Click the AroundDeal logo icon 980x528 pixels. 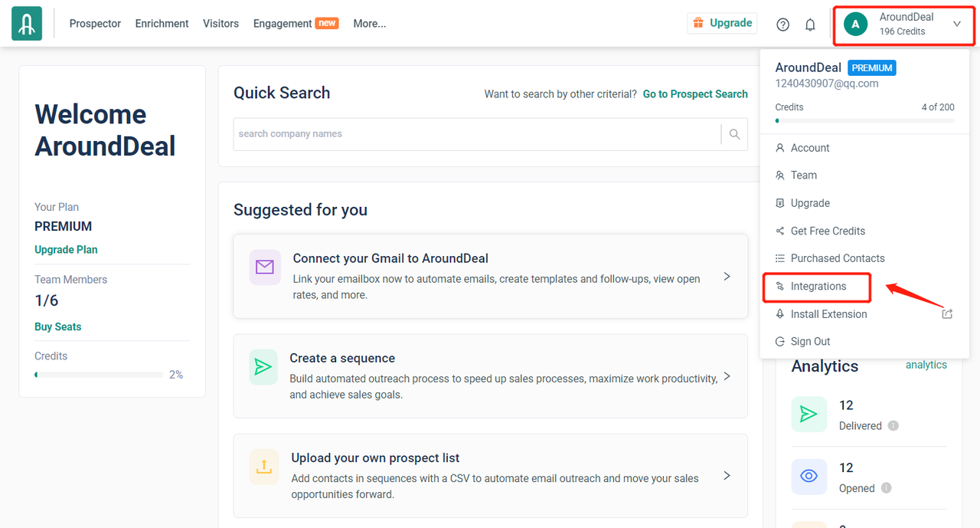pos(27,24)
